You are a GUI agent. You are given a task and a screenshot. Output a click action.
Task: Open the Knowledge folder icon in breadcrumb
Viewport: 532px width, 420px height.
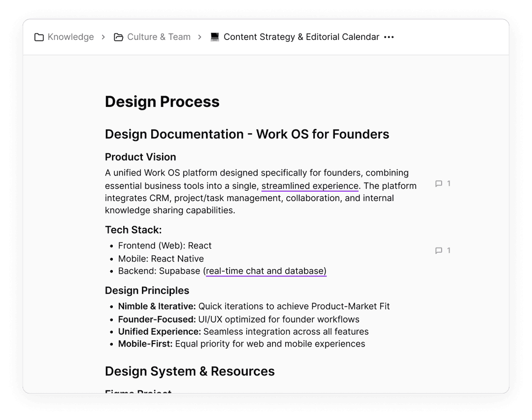point(39,37)
